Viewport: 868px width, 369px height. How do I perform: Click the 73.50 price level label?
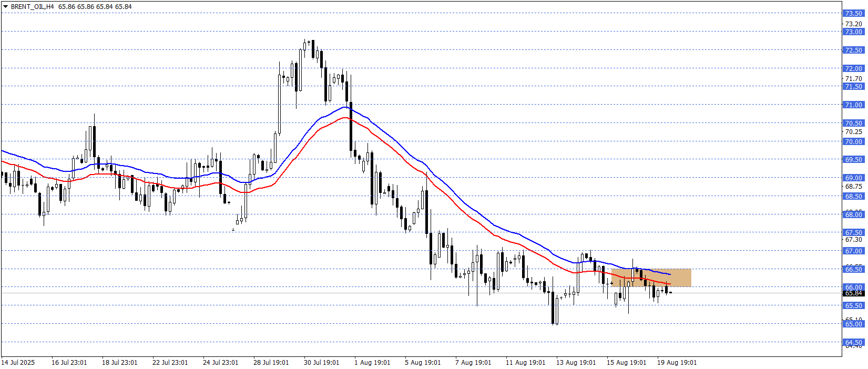click(854, 14)
